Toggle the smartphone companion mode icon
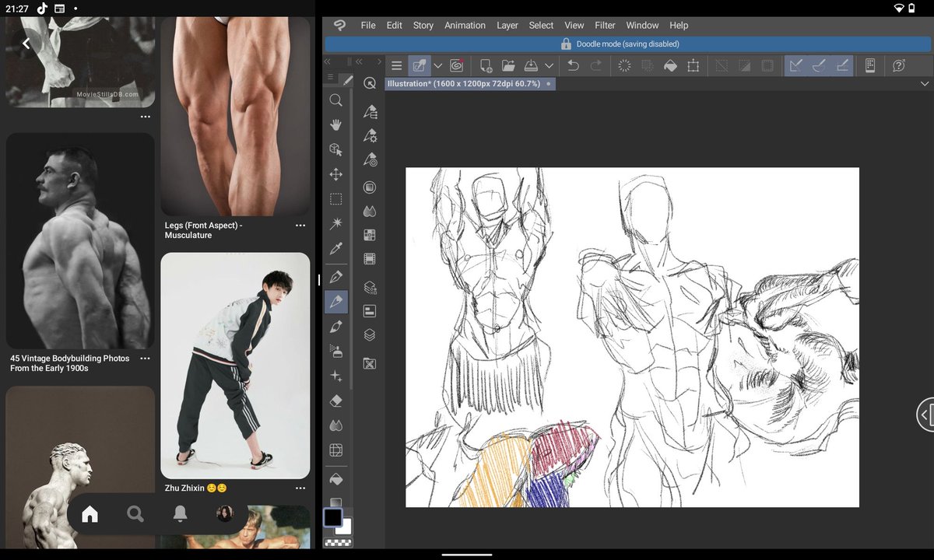The image size is (934, 560). tap(870, 66)
